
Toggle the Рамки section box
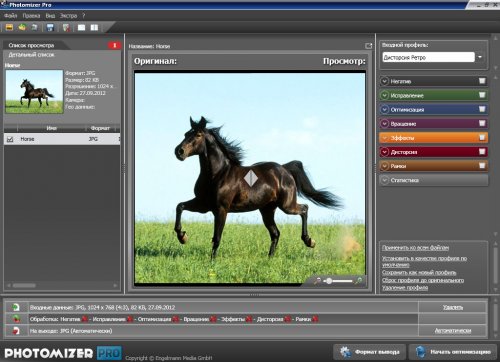click(x=482, y=166)
